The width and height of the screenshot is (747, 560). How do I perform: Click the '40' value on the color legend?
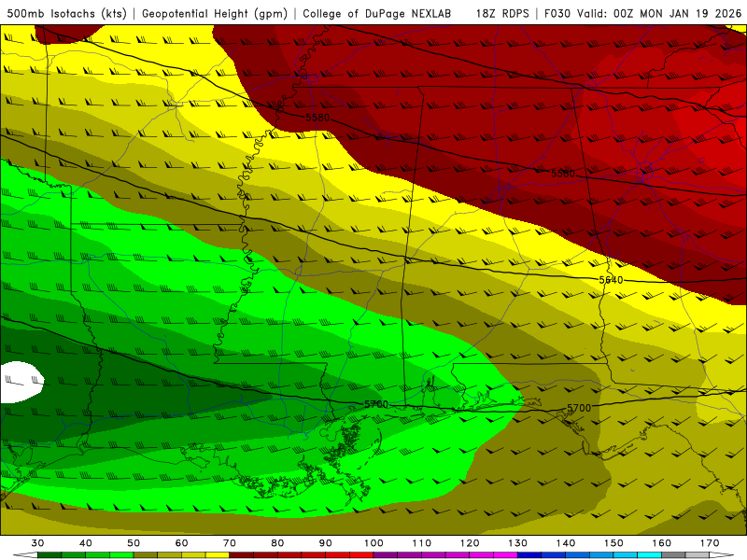pos(86,543)
